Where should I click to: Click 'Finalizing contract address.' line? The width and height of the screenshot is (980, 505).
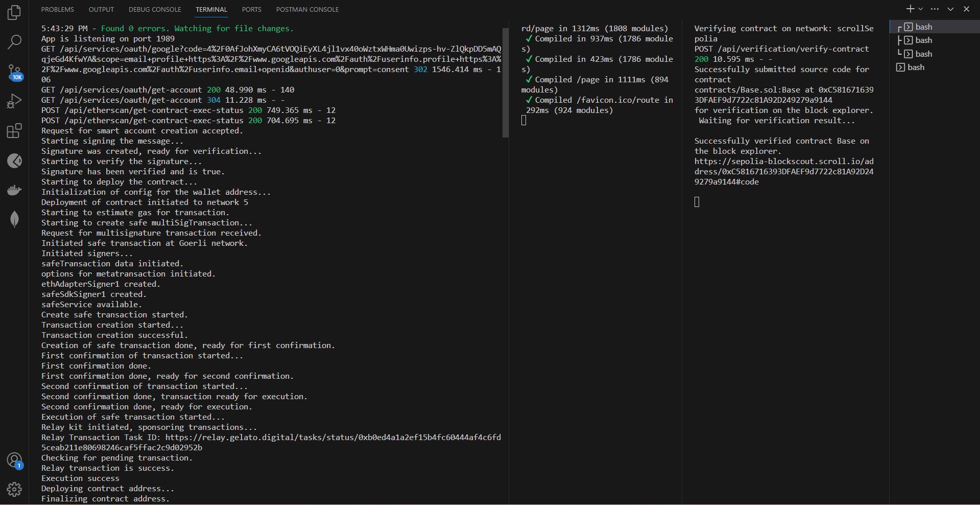pyautogui.click(x=105, y=499)
